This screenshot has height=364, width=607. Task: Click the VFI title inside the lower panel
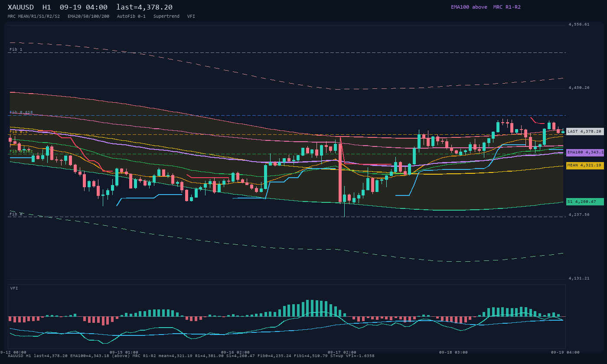tap(14, 288)
